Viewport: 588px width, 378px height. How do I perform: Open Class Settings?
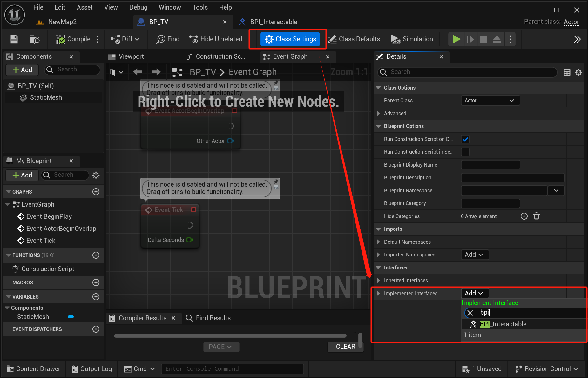click(290, 39)
